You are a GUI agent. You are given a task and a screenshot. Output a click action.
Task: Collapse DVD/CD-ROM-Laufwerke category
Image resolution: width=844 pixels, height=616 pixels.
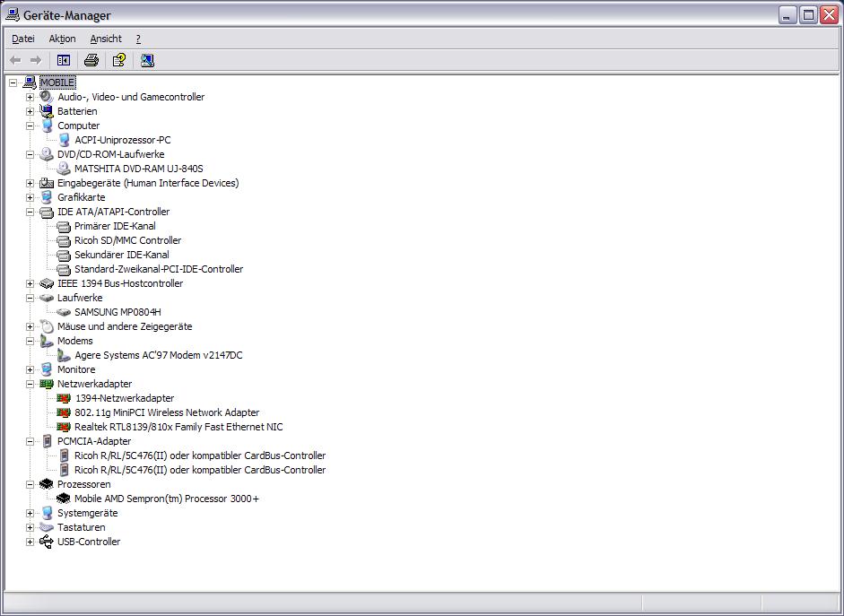(x=30, y=154)
